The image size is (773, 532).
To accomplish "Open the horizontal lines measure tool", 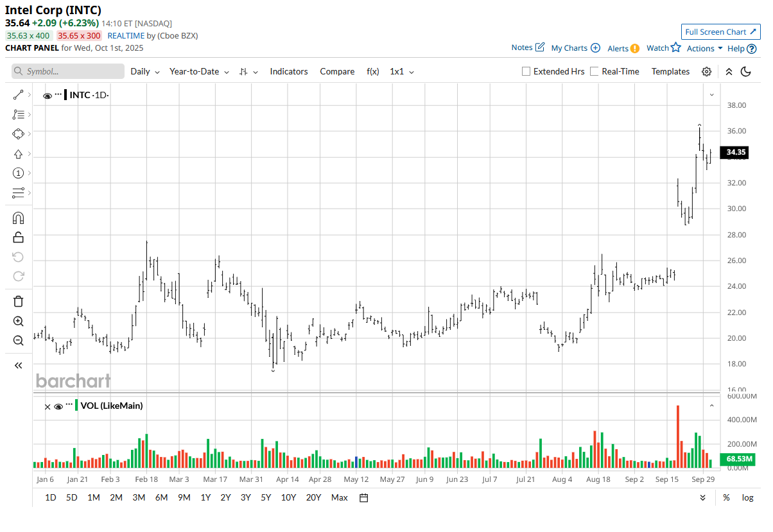I will point(18,193).
